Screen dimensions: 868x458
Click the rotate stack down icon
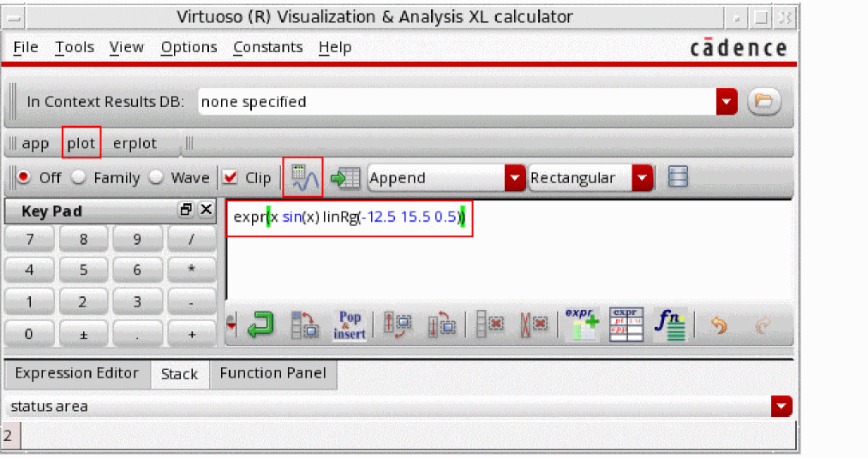397,324
